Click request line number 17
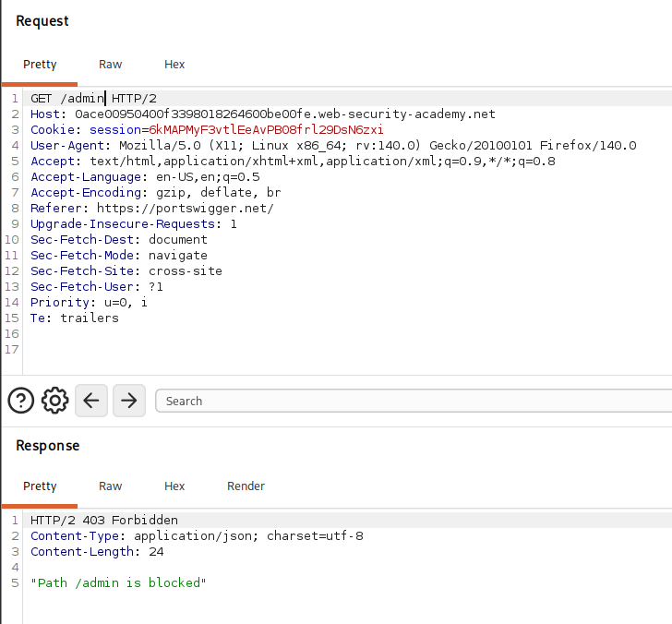Viewport: 672px width, 624px height. coord(12,350)
